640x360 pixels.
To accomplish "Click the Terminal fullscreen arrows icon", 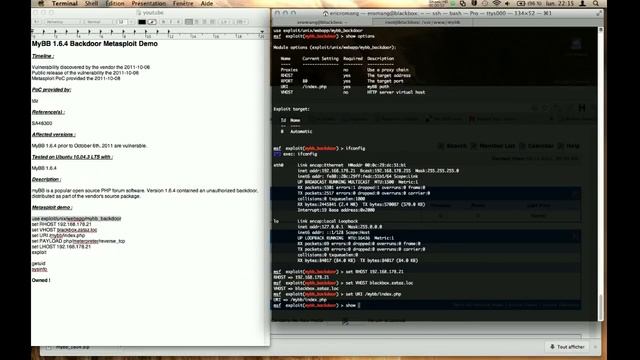I will tap(599, 13).
